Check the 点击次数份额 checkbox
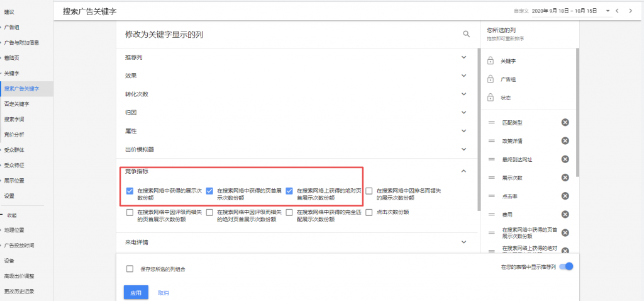The image size is (644, 301). click(x=369, y=212)
